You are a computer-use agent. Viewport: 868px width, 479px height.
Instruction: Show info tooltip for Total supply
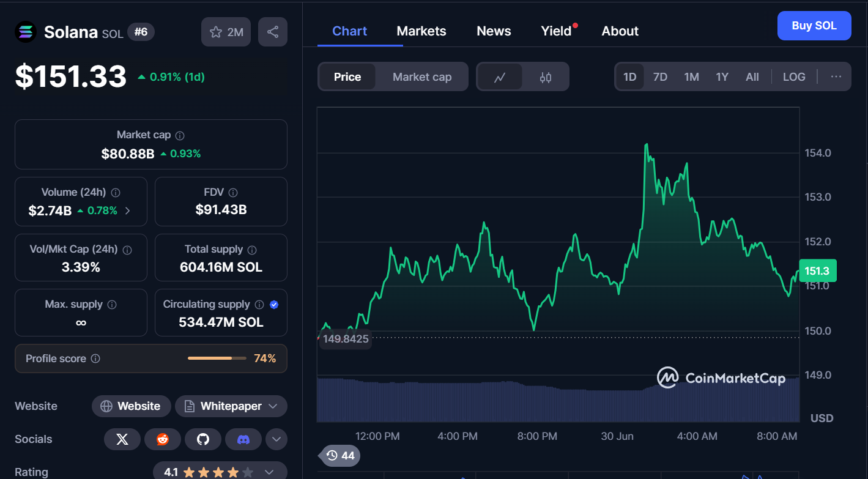252,250
